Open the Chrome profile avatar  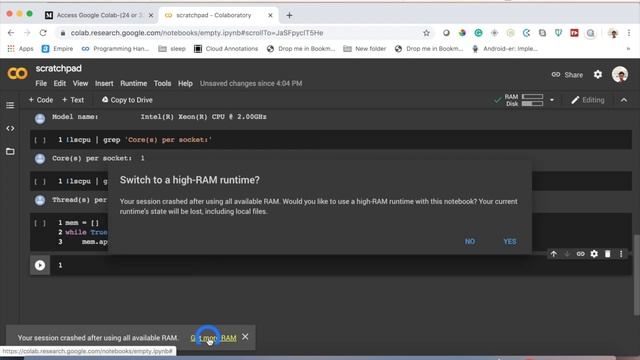coord(613,33)
